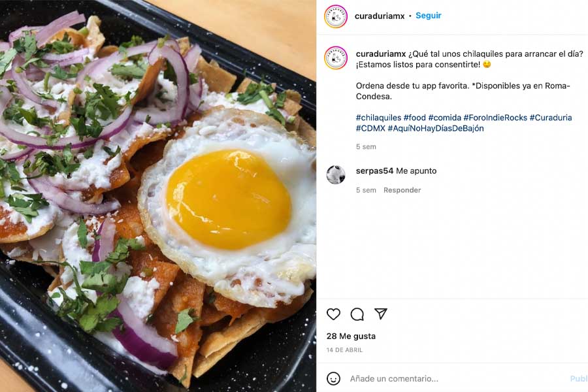Open serpas54 commenter avatar
This screenshot has width=588, height=392.
336,174
